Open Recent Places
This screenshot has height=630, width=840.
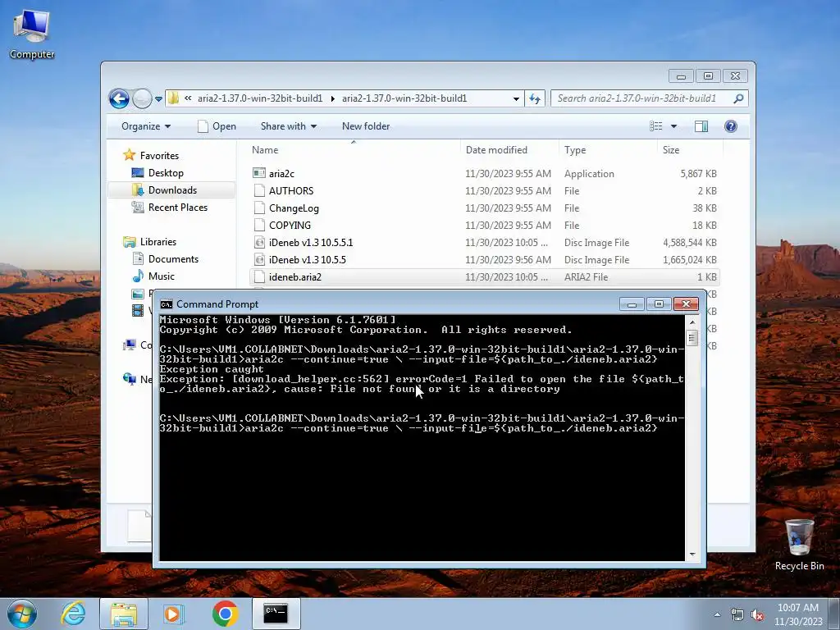pyautogui.click(x=177, y=208)
